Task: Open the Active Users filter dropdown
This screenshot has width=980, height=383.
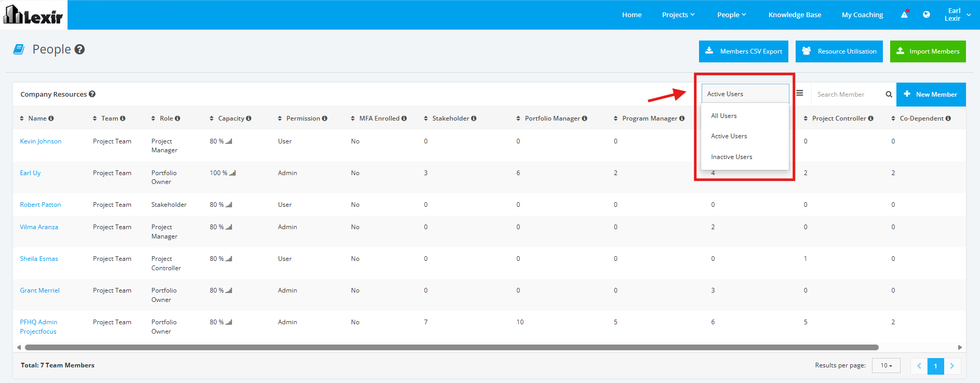Action: (745, 94)
